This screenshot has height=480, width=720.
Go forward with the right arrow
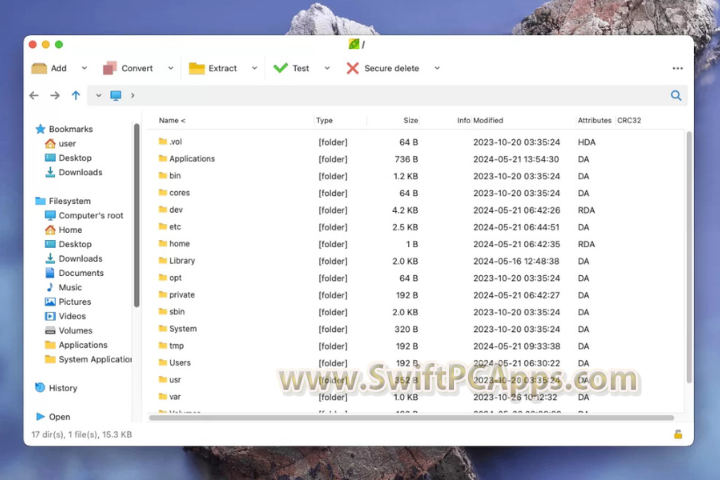tap(55, 96)
